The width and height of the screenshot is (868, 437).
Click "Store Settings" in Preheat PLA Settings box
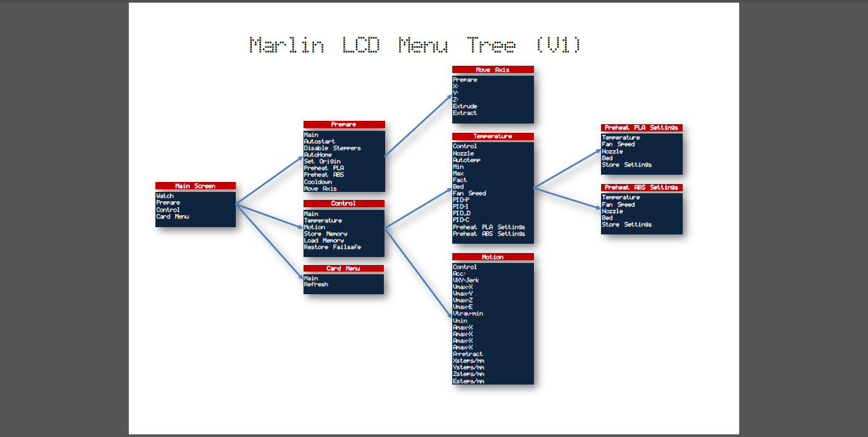pyautogui.click(x=627, y=165)
